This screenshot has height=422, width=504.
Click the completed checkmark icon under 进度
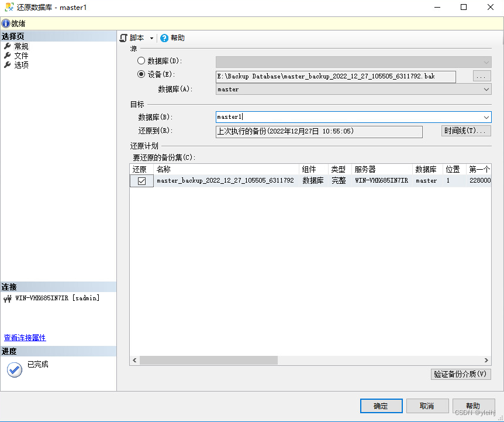tap(14, 369)
